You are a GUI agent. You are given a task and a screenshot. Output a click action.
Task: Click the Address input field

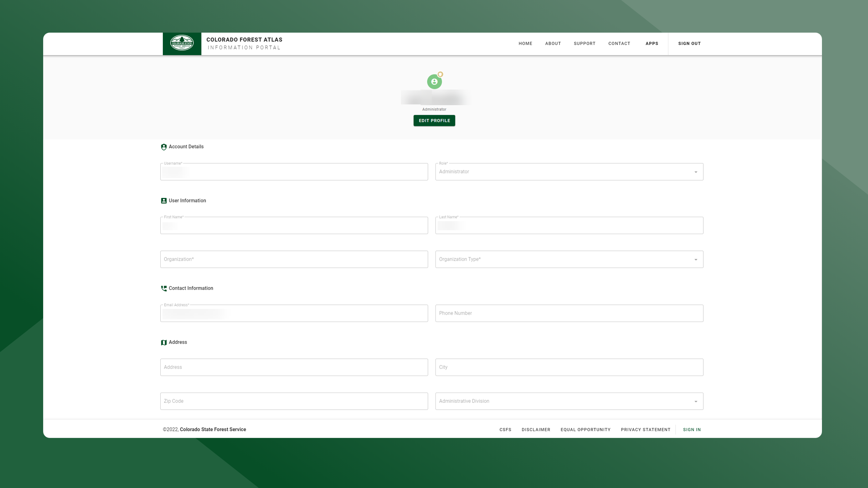point(294,367)
